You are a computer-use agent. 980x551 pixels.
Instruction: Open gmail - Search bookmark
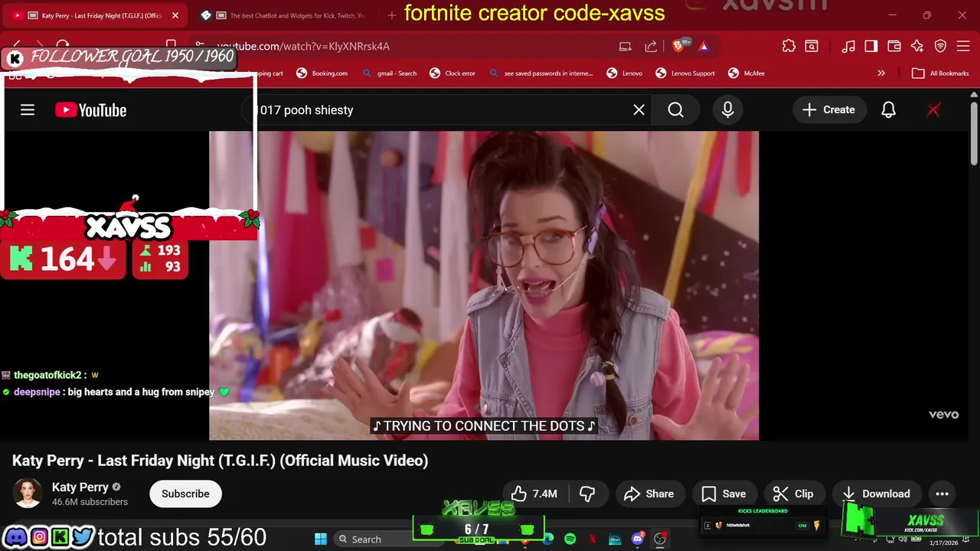coord(390,73)
